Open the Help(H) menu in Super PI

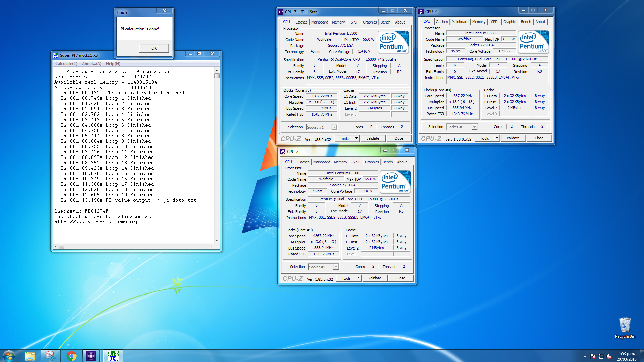pos(113,64)
